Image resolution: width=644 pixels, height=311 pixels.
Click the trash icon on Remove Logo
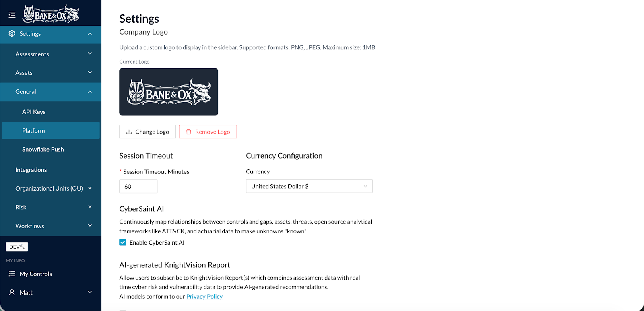click(x=188, y=132)
